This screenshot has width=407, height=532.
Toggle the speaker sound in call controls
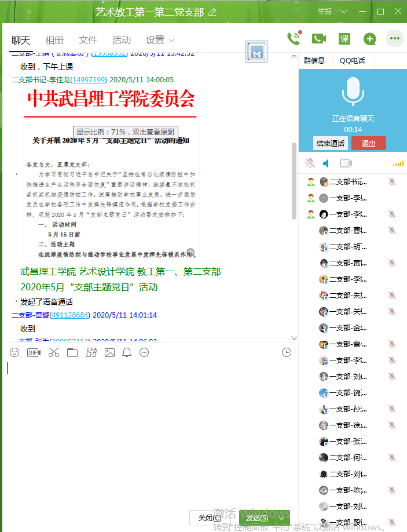[x=326, y=163]
